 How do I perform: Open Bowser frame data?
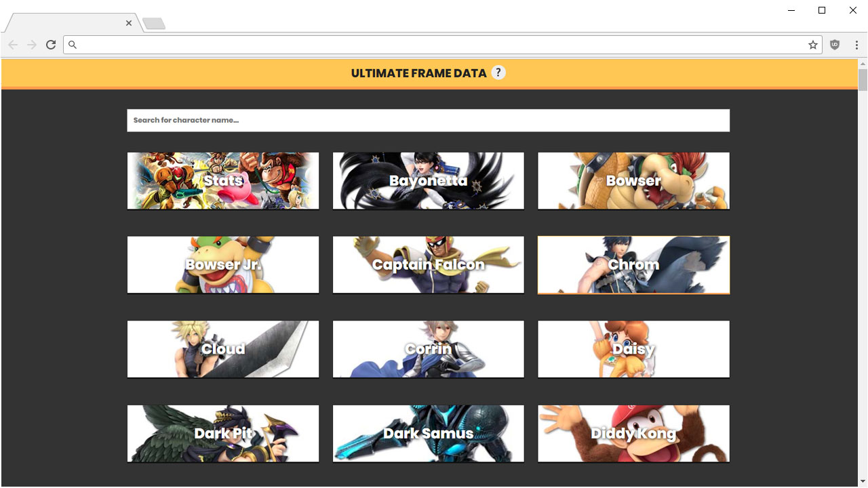coord(633,180)
